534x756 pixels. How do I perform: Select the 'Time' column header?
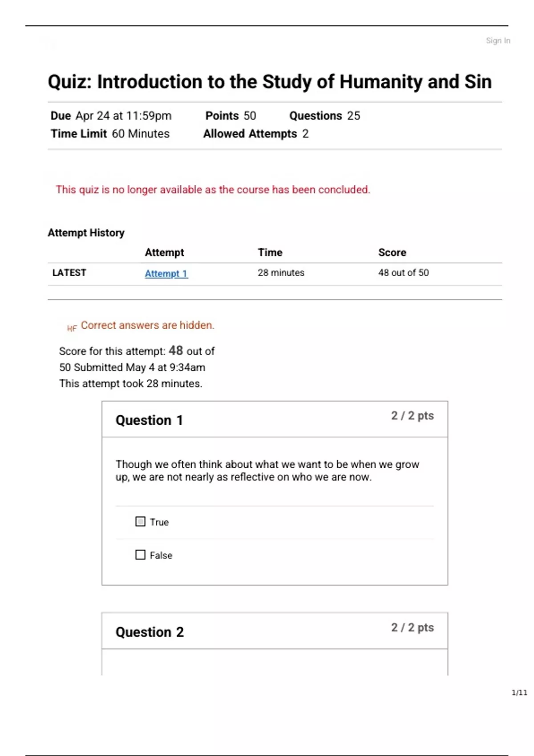point(270,253)
